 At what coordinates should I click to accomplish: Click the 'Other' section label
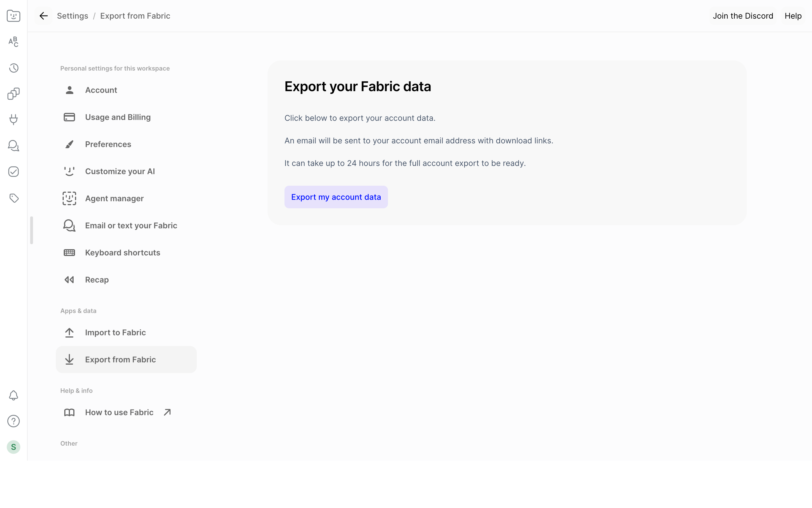[69, 443]
